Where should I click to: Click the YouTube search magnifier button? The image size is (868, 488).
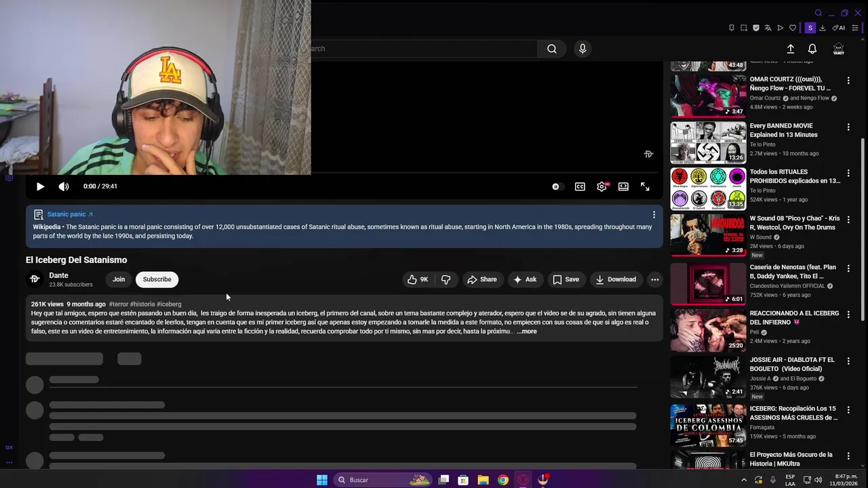552,49
